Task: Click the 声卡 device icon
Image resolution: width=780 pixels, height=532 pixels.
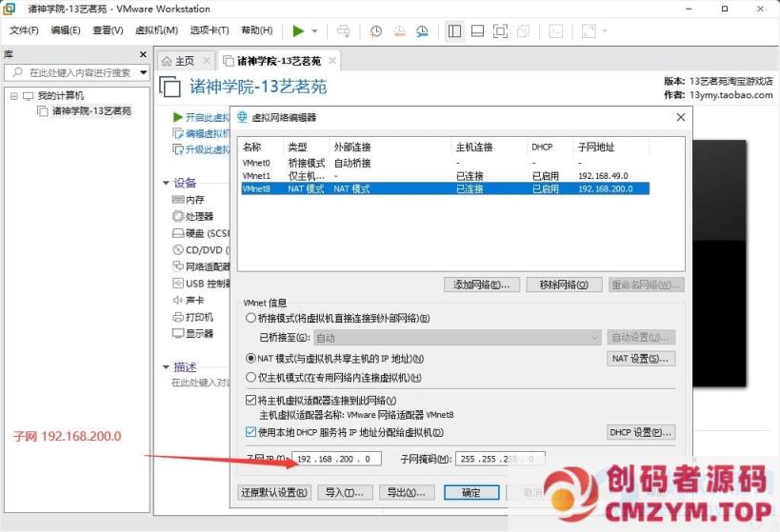Action: pyautogui.click(x=178, y=300)
